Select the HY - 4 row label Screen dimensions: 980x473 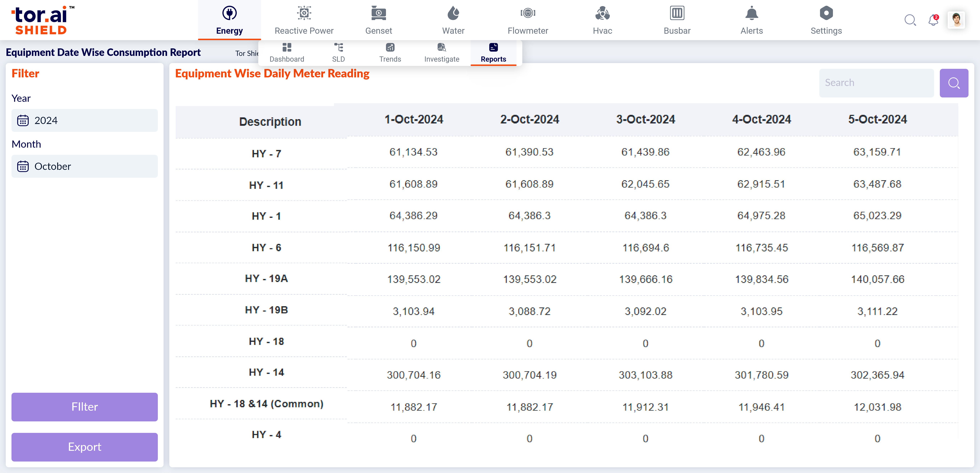tap(266, 434)
